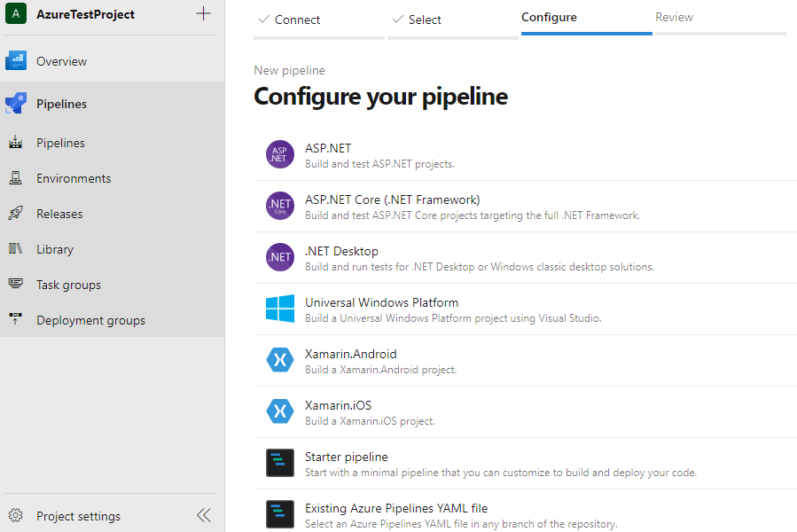The width and height of the screenshot is (797, 532).
Task: Click the ASP.NET Core template icon
Action: [x=280, y=206]
